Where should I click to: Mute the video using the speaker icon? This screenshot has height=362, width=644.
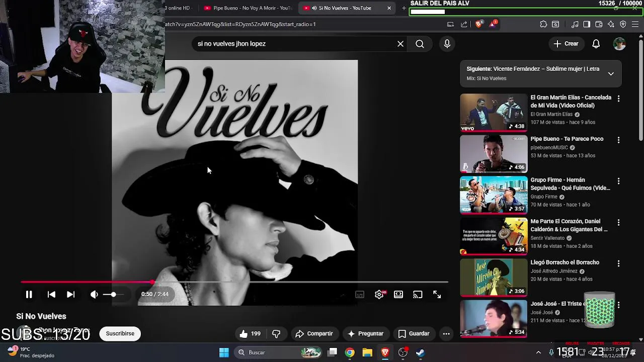point(94,295)
